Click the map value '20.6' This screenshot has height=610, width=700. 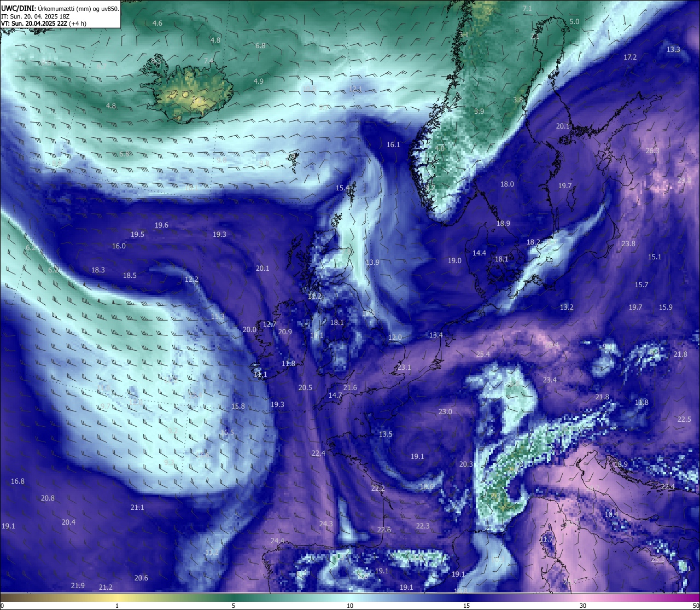(x=141, y=578)
